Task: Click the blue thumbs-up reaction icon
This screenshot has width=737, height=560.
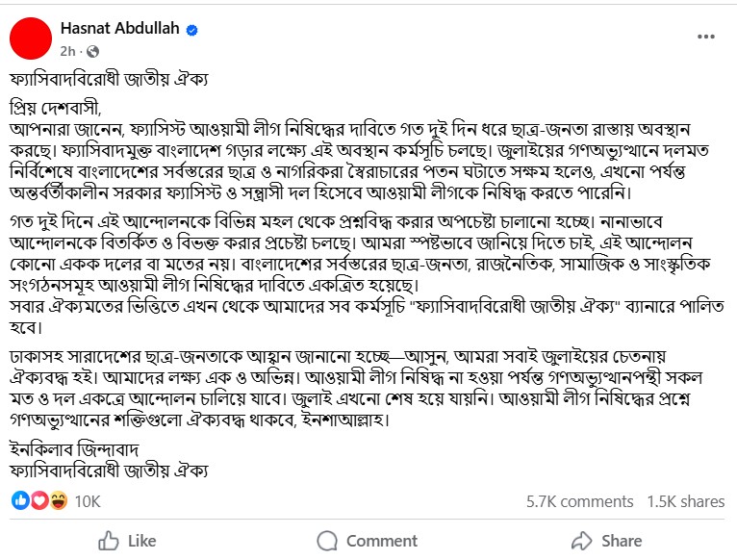Action: pos(21,500)
